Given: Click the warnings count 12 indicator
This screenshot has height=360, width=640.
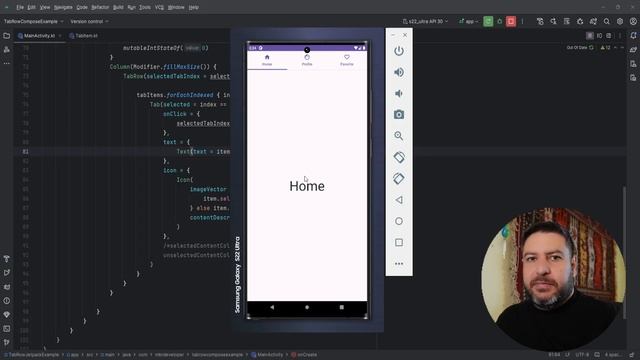Looking at the screenshot, I should tap(605, 48).
